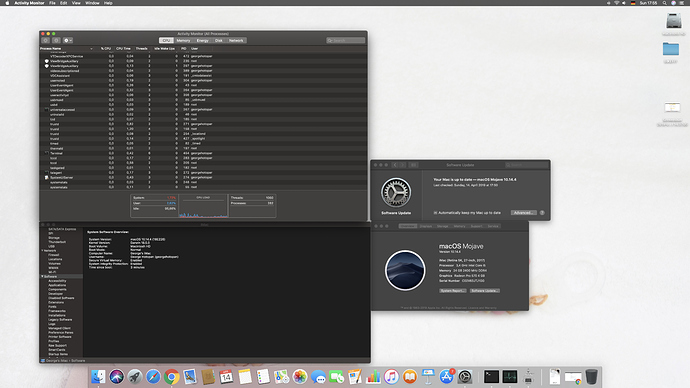Switch to the Memory tab

click(x=184, y=40)
